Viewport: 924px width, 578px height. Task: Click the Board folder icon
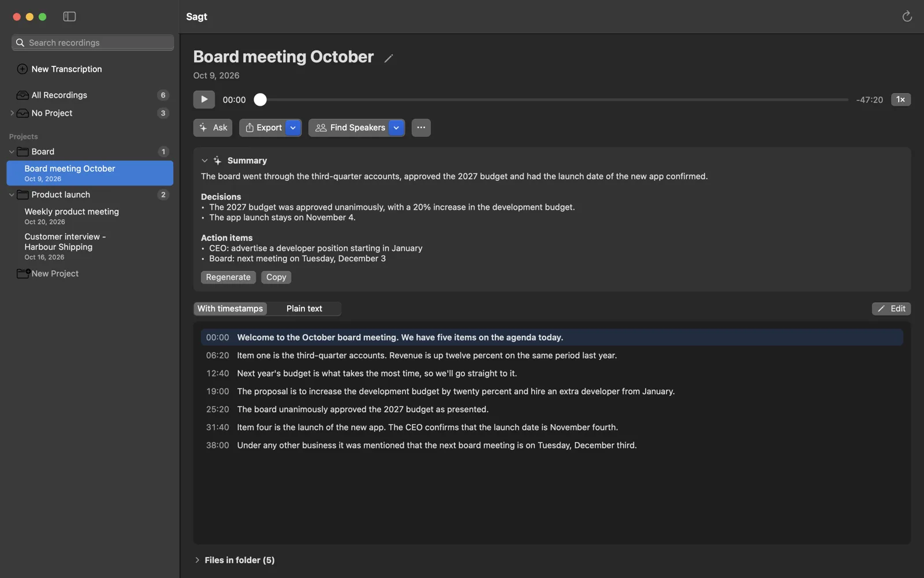(x=23, y=151)
